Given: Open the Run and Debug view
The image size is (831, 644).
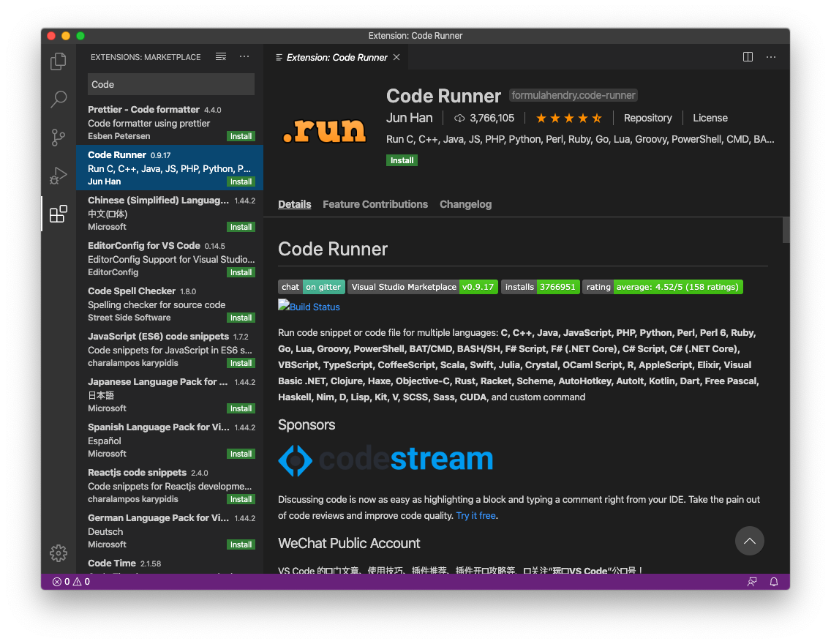Looking at the screenshot, I should coord(59,176).
